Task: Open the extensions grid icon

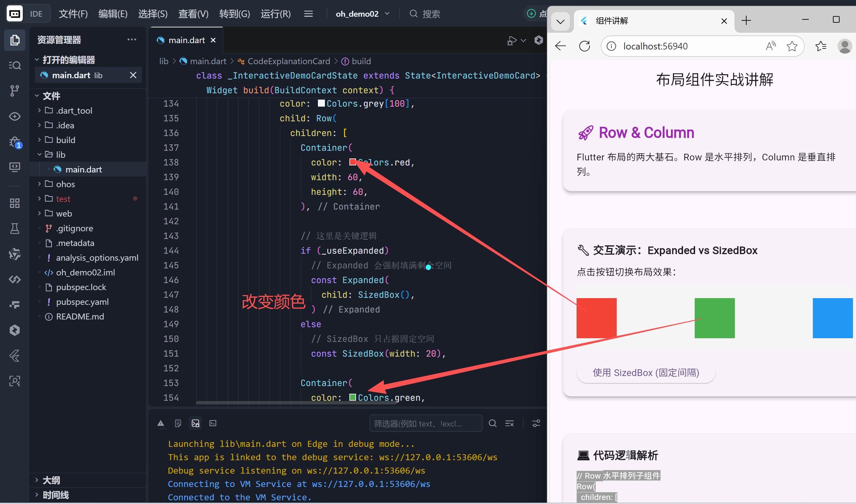Action: [x=14, y=203]
